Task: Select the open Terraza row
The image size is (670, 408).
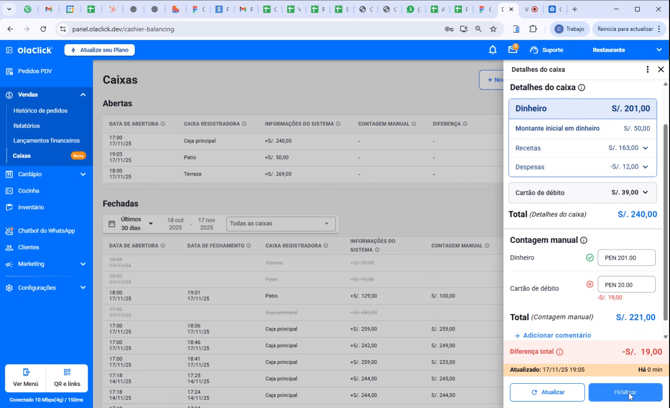Action: 303,174
